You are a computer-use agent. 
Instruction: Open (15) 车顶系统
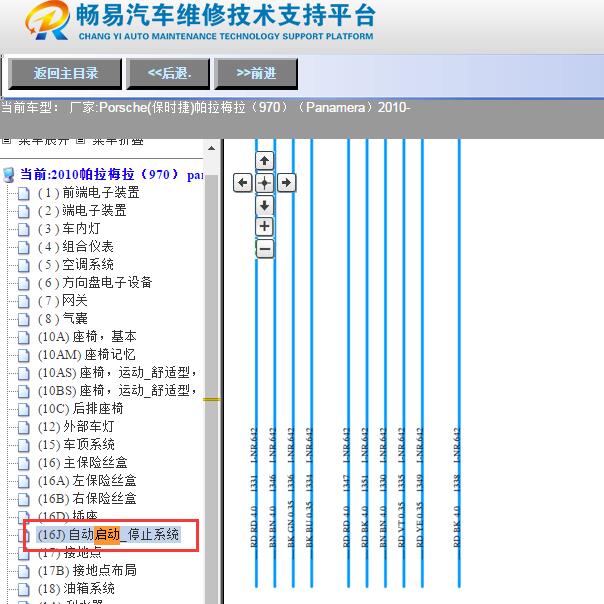76,445
